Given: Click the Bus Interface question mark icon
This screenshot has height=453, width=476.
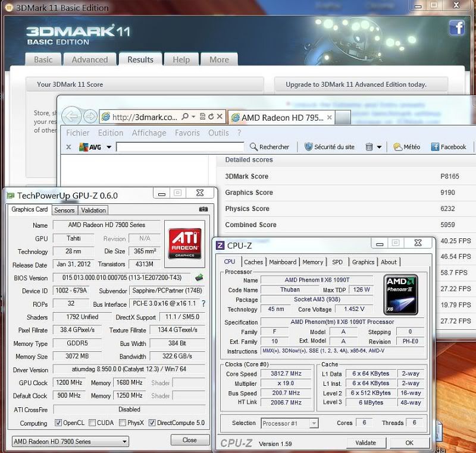Looking at the screenshot, I should coord(203,304).
